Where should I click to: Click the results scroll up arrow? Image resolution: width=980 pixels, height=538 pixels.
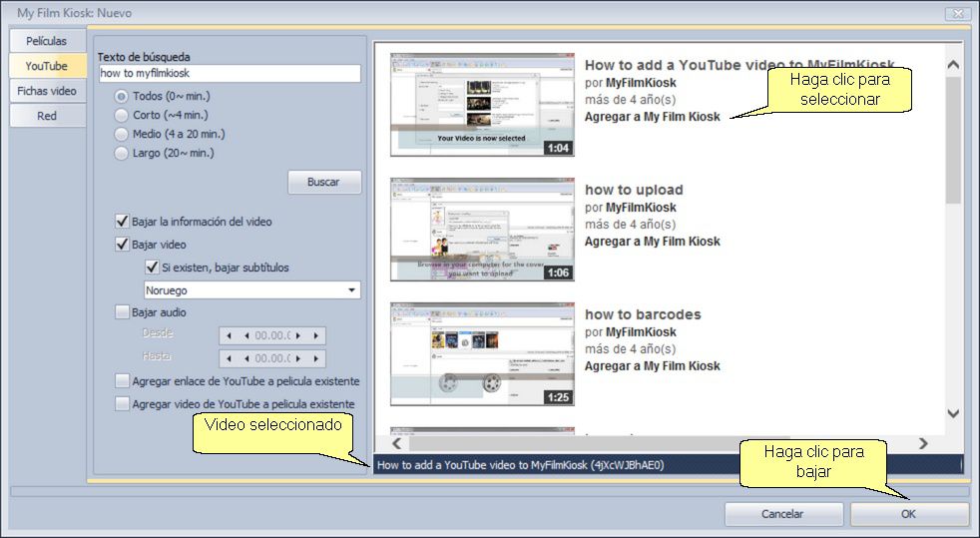953,64
